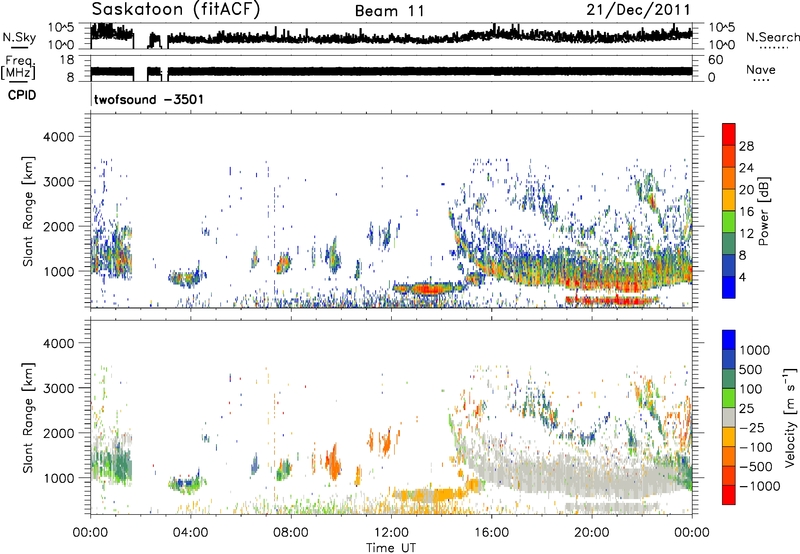Click the "Saskatoon (fitACF)" plot title
This screenshot has height=554, width=800.
(176, 10)
